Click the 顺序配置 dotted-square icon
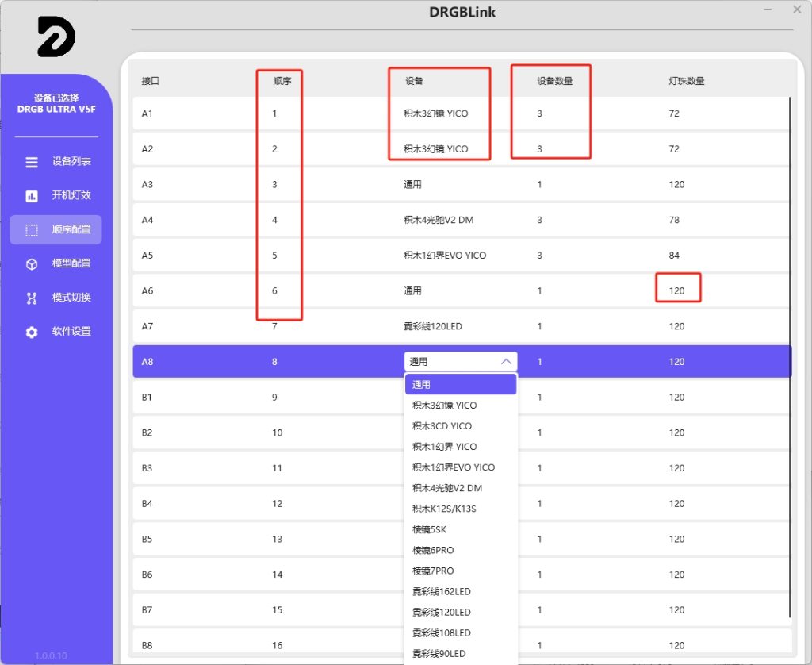 coord(32,230)
